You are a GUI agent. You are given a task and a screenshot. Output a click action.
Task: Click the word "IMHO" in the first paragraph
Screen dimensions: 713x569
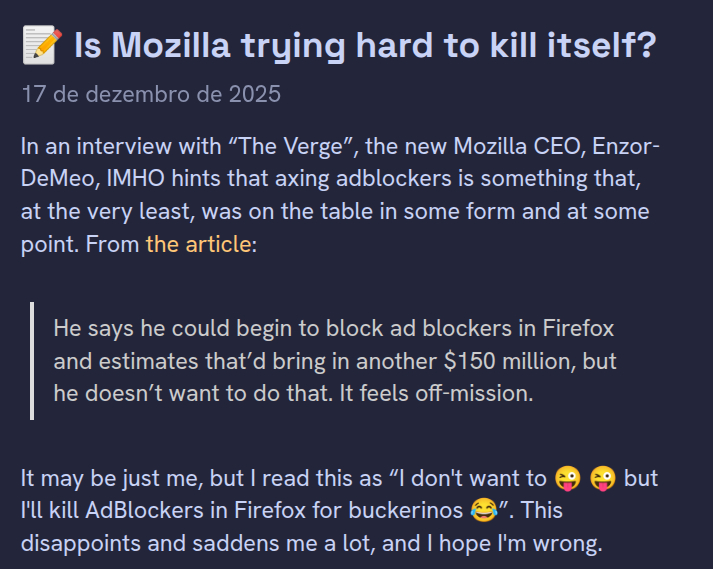pos(128,180)
